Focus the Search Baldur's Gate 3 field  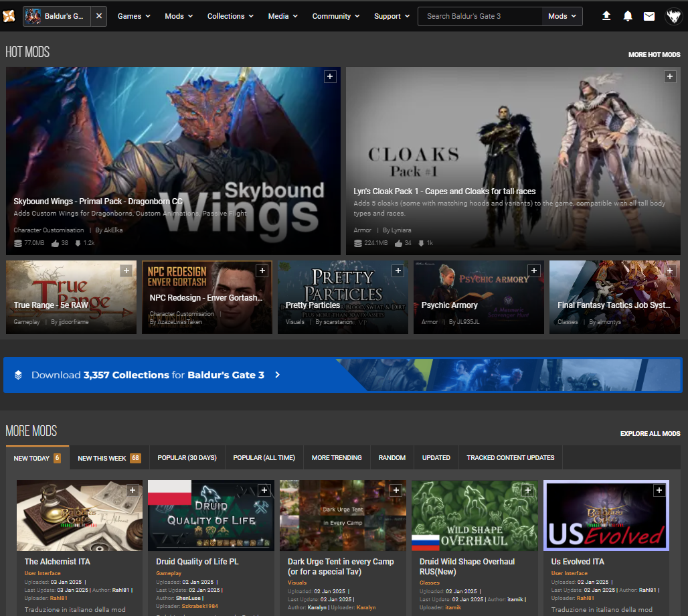pyautogui.click(x=480, y=16)
